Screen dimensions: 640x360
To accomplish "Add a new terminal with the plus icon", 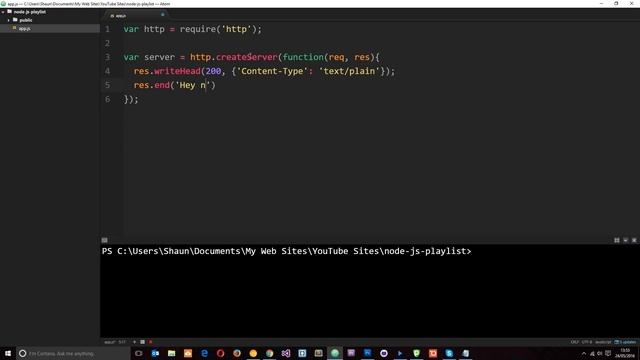I will (134, 342).
